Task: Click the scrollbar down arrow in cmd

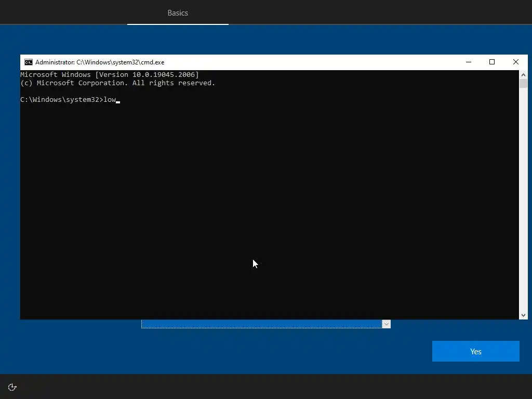Action: 523,315
